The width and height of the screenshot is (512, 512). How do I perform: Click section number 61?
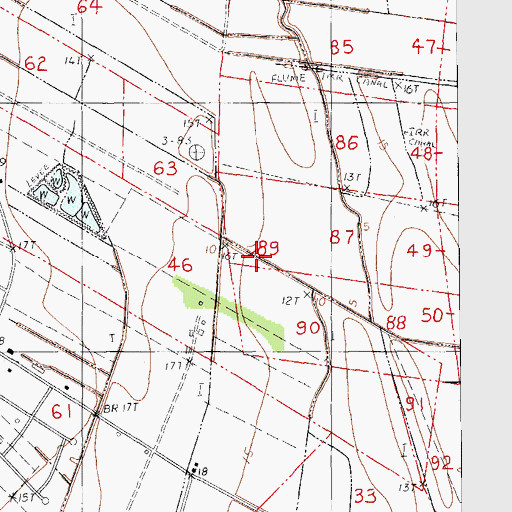click(62, 411)
